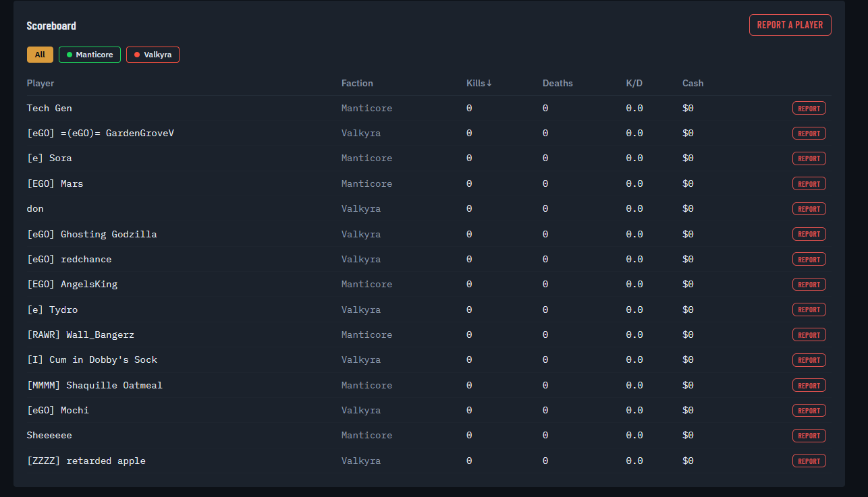Report player [e] Tydro
This screenshot has height=497, width=868.
pyautogui.click(x=809, y=310)
